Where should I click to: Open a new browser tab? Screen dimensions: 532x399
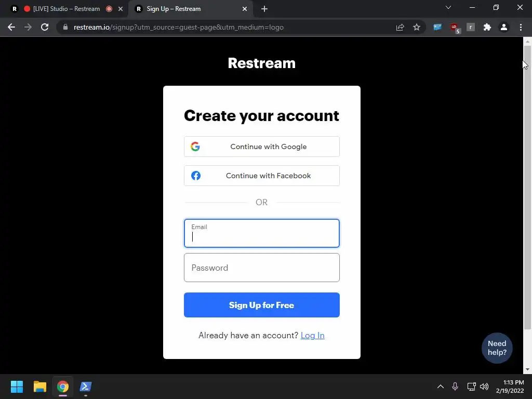tap(264, 9)
